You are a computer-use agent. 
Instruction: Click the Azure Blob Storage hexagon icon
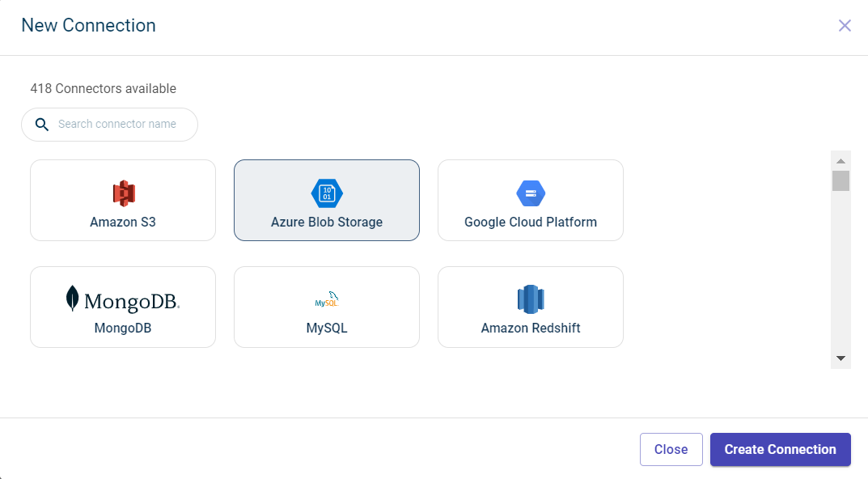[327, 193]
